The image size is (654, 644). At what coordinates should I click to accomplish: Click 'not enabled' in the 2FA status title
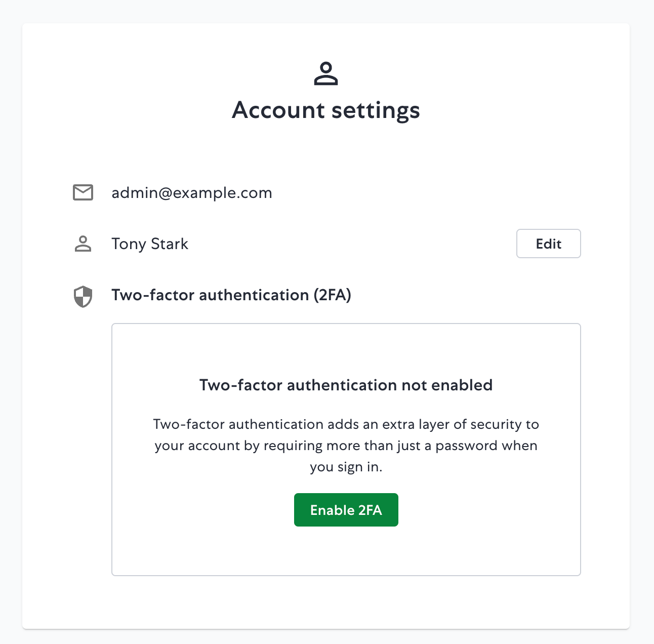(x=447, y=385)
